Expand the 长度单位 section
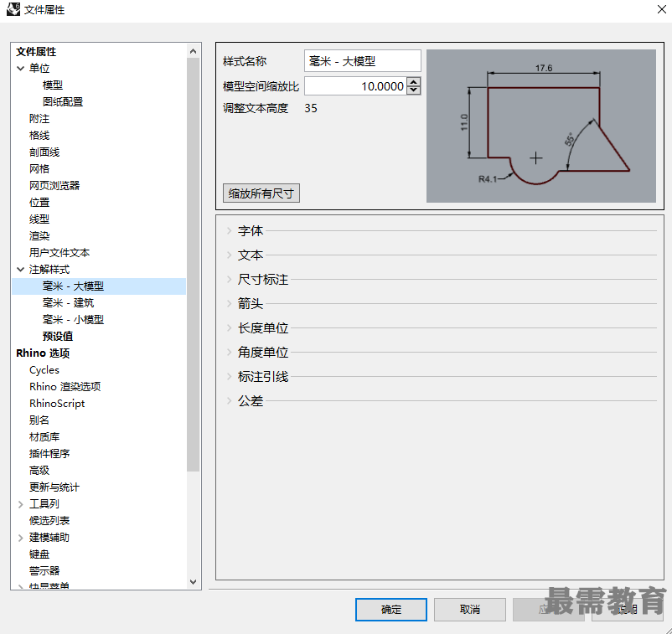 click(x=230, y=328)
